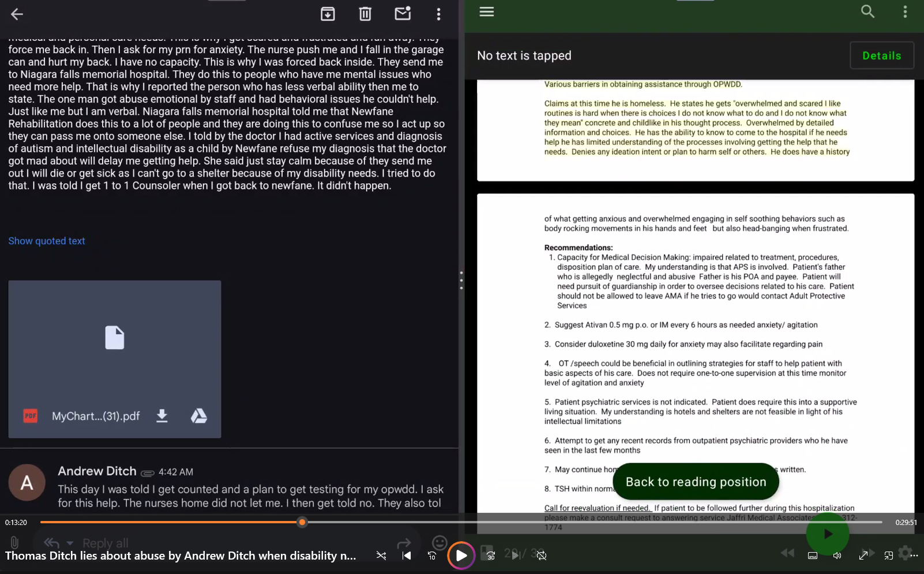The image size is (924, 574).
Task: Click the 0:13:20 elapsed time label
Action: point(16,523)
